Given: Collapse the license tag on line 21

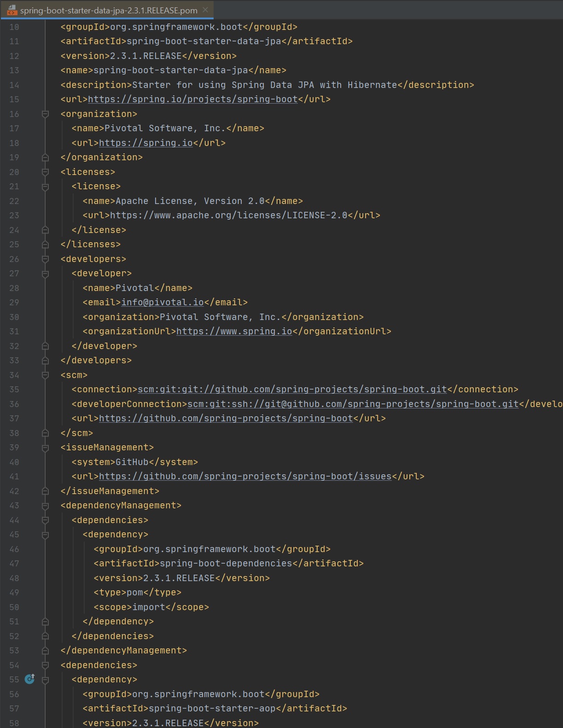Looking at the screenshot, I should click(x=45, y=186).
